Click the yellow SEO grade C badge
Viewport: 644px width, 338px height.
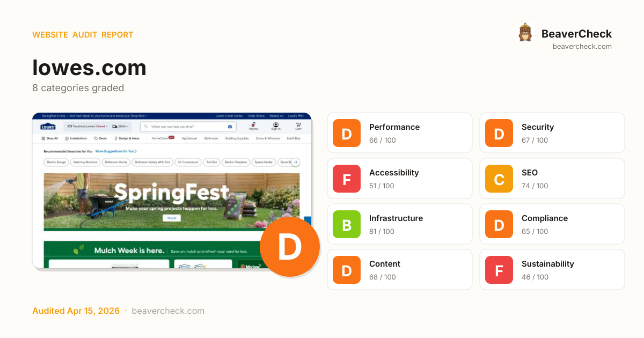coord(499,179)
